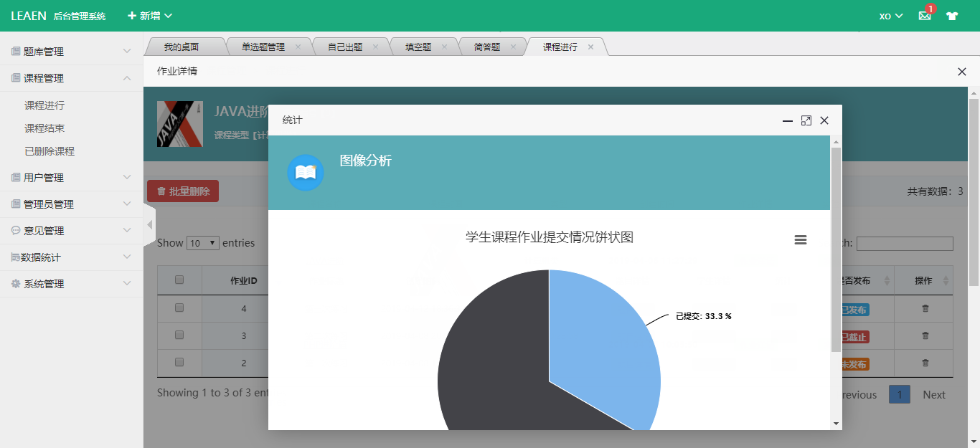
Task: Click the 已截止 status badge
Action: (x=854, y=337)
